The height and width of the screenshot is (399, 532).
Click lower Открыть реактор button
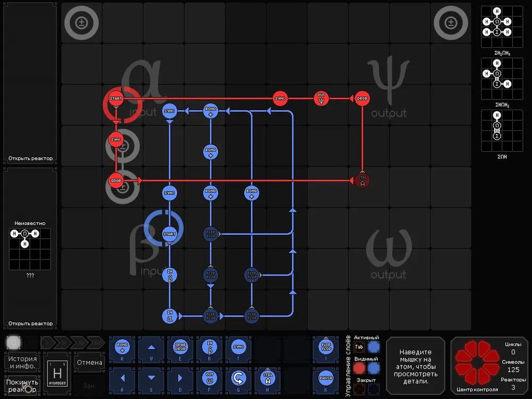[30, 323]
